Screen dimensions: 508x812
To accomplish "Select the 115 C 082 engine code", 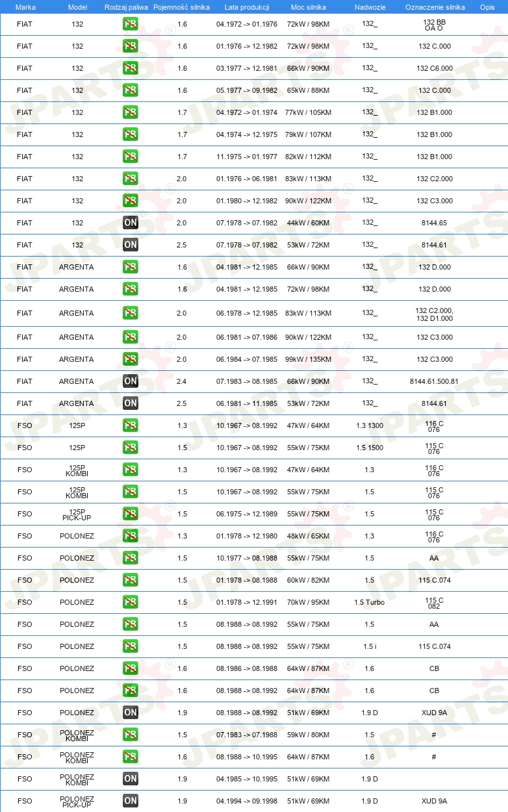I will [434, 603].
